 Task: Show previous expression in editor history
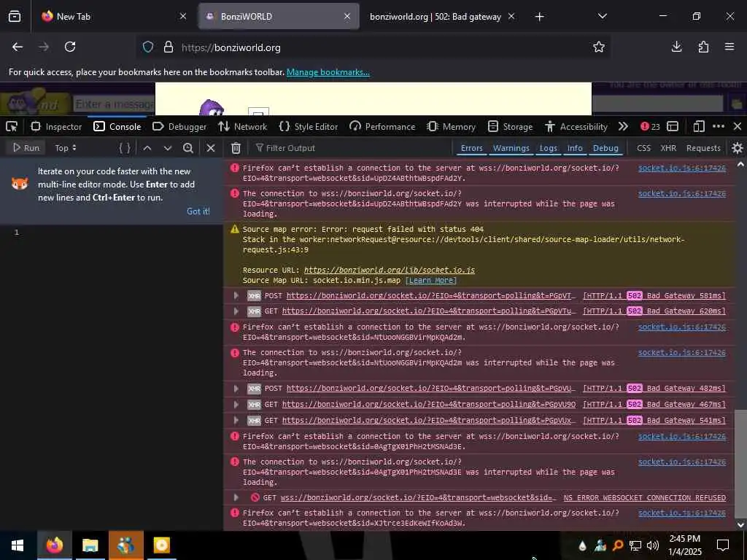click(147, 148)
